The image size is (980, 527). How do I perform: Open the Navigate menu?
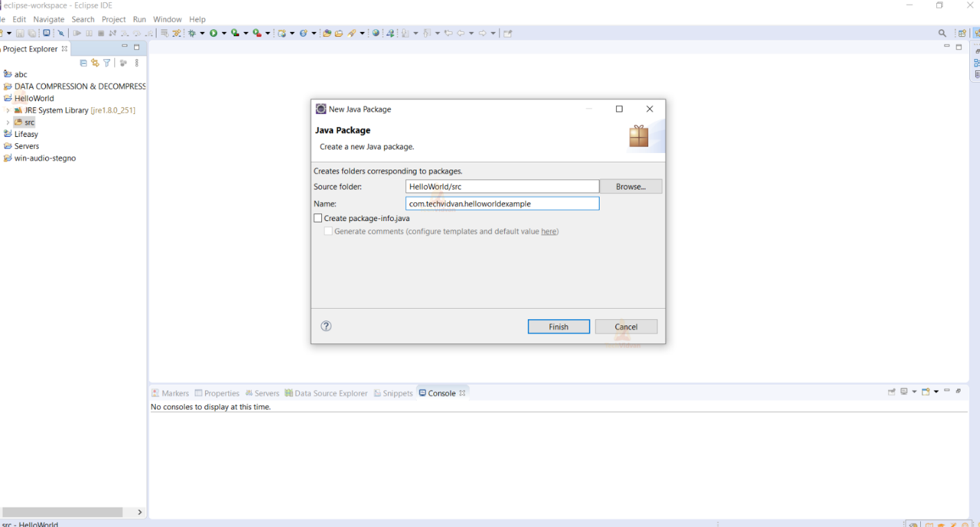click(x=49, y=19)
